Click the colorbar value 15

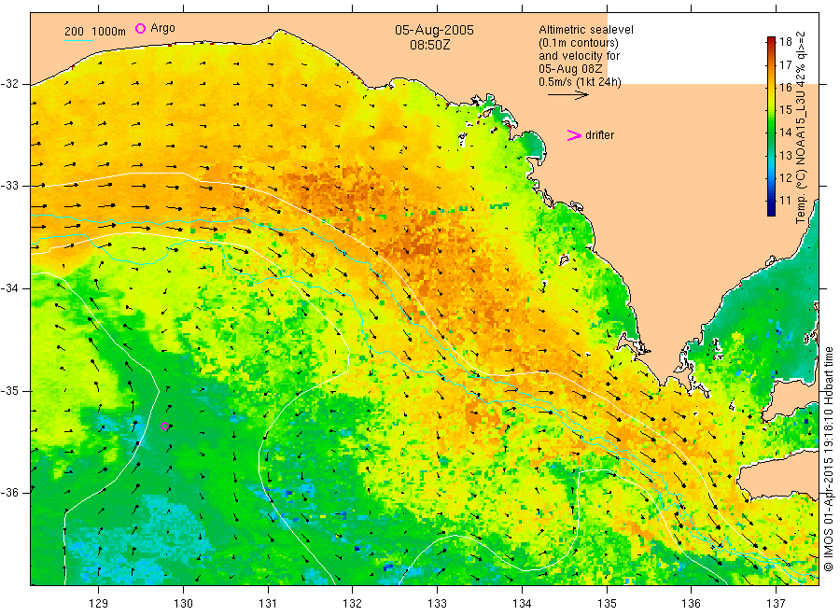point(785,110)
